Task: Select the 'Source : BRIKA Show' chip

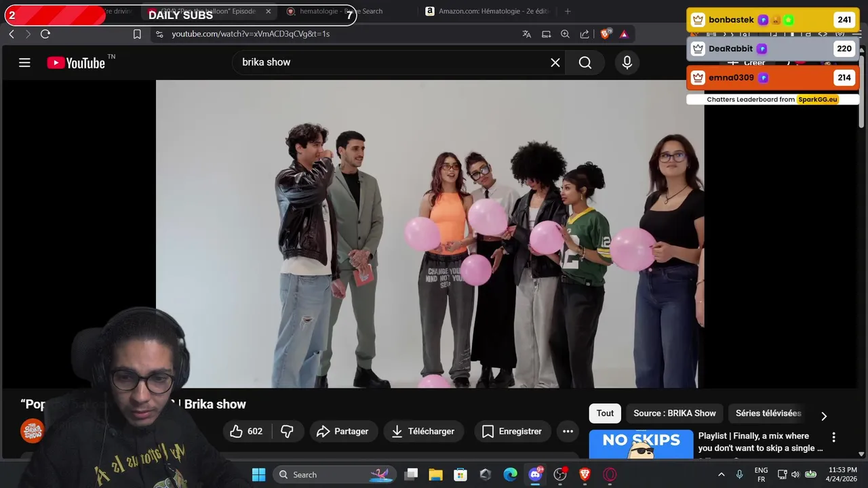Action: click(x=675, y=413)
